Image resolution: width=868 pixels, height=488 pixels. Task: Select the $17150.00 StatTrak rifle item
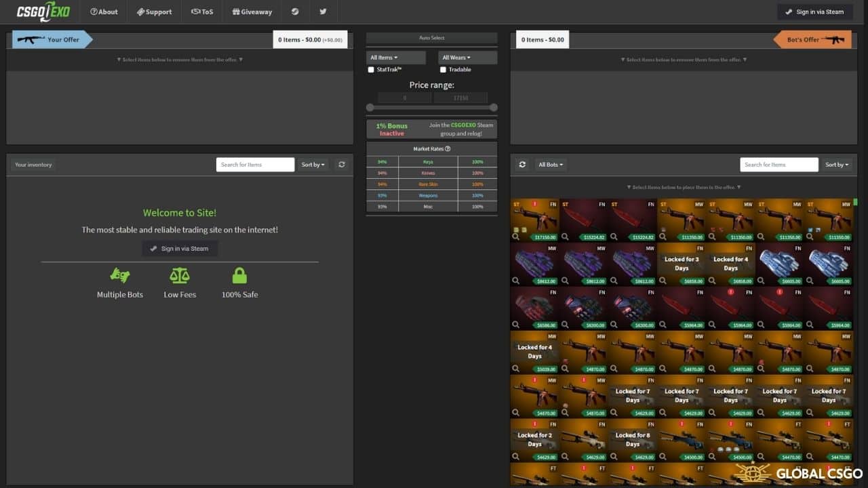coord(534,220)
